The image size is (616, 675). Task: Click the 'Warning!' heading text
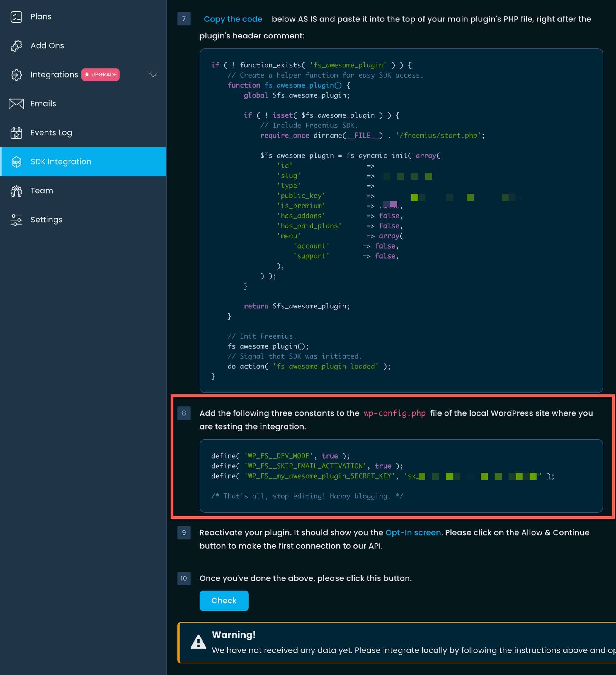point(234,635)
